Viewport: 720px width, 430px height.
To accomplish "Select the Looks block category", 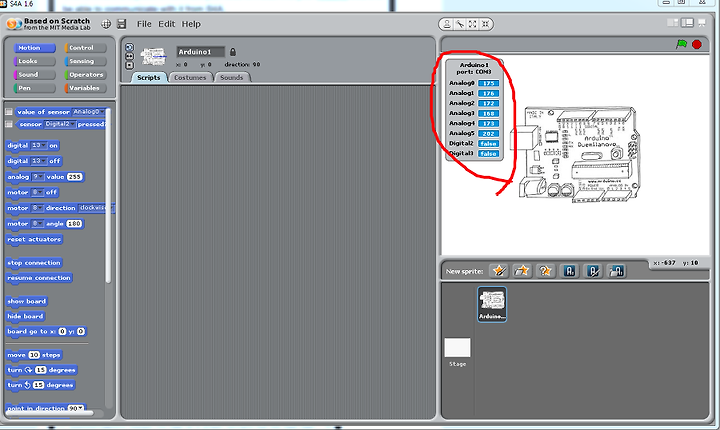I will (x=34, y=61).
